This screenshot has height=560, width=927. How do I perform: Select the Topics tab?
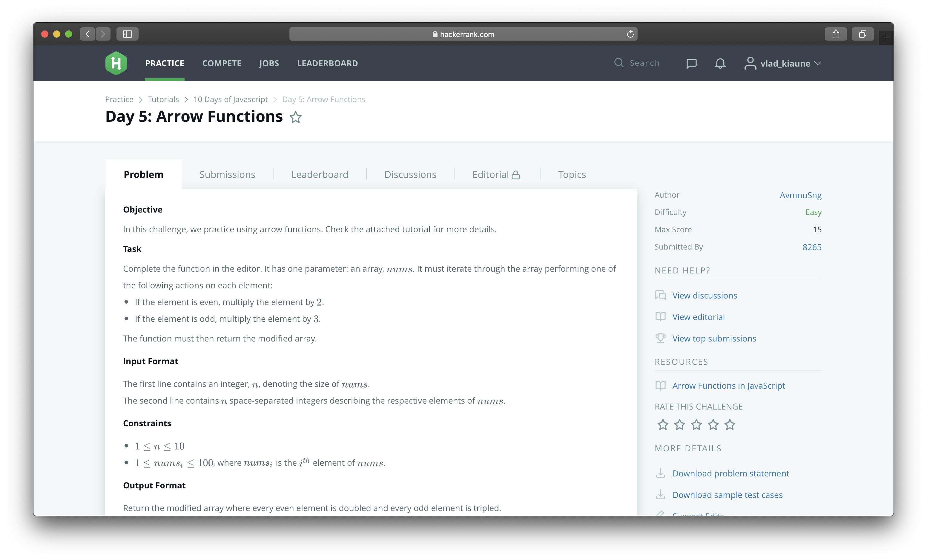[x=571, y=174]
